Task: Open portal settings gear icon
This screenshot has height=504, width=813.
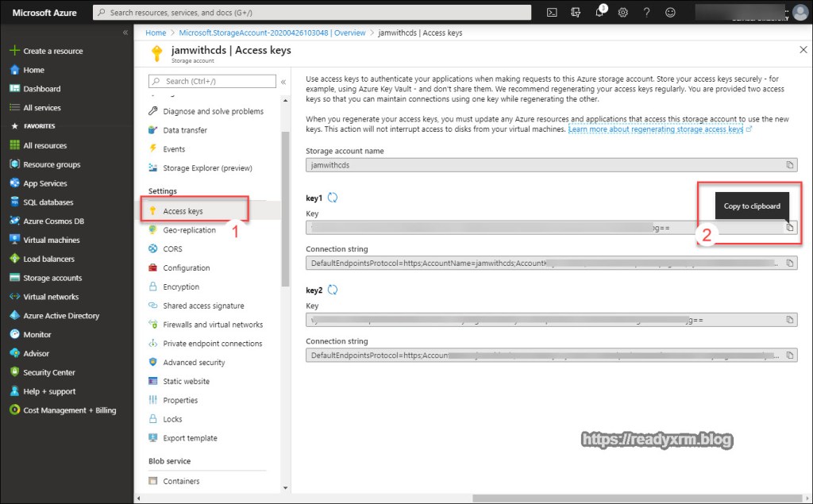Action: 623,13
